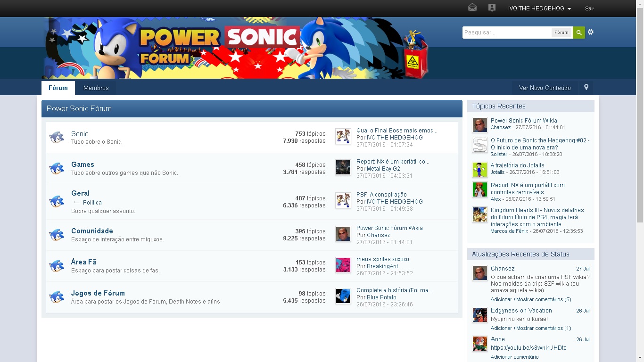Click the Power Sonic Fórum banner logo
644x362 pixels.
[x=235, y=48]
